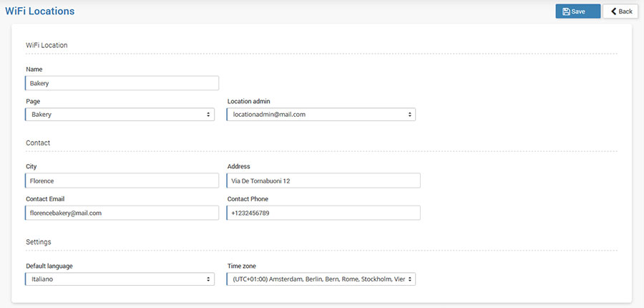The width and height of the screenshot is (644, 308).
Task: Expand the Location admin dropdown
Action: pos(321,115)
